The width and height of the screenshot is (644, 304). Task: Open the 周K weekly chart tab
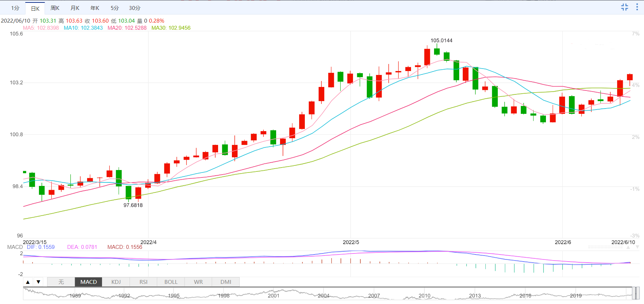point(55,8)
